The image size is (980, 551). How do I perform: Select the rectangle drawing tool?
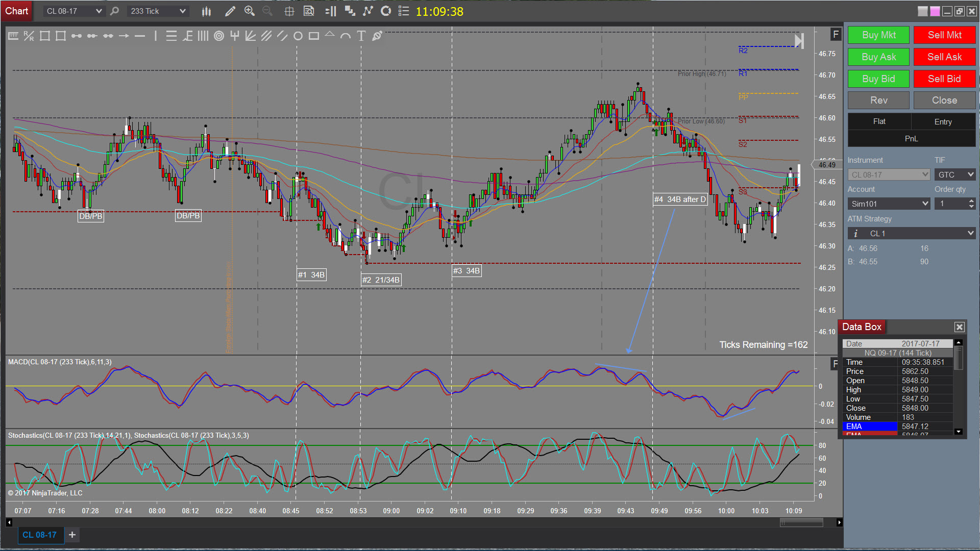coord(314,36)
